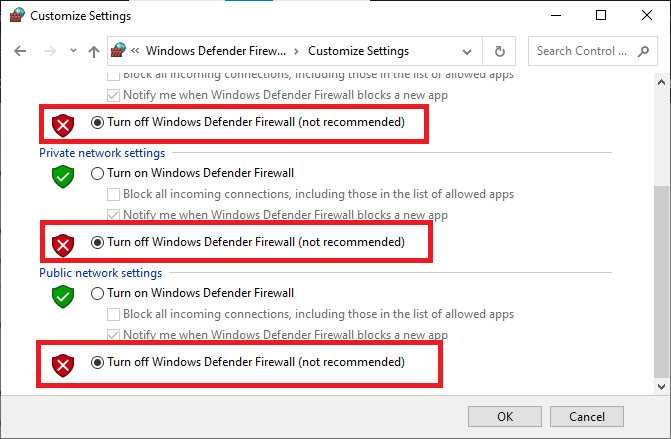
Task: Click the firewall icon in the address bar
Action: coord(120,51)
